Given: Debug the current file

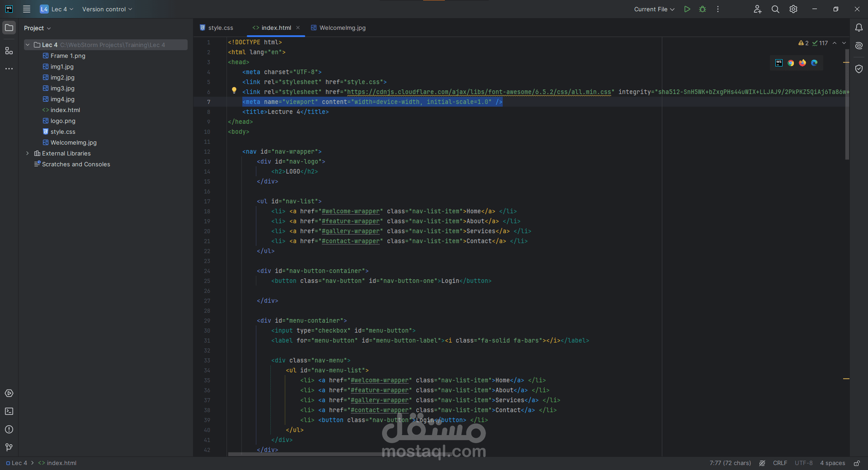Looking at the screenshot, I should tap(703, 9).
